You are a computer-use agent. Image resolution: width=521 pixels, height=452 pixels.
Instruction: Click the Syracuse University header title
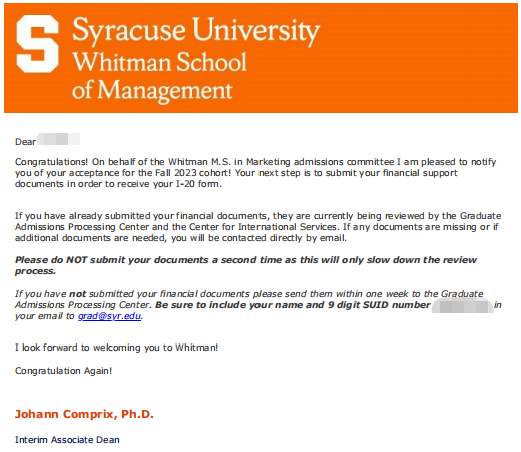point(196,31)
